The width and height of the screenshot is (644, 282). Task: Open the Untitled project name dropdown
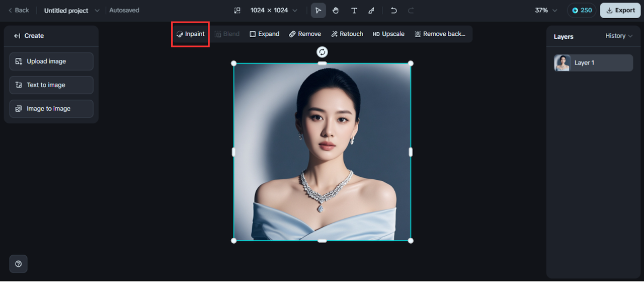tap(72, 11)
